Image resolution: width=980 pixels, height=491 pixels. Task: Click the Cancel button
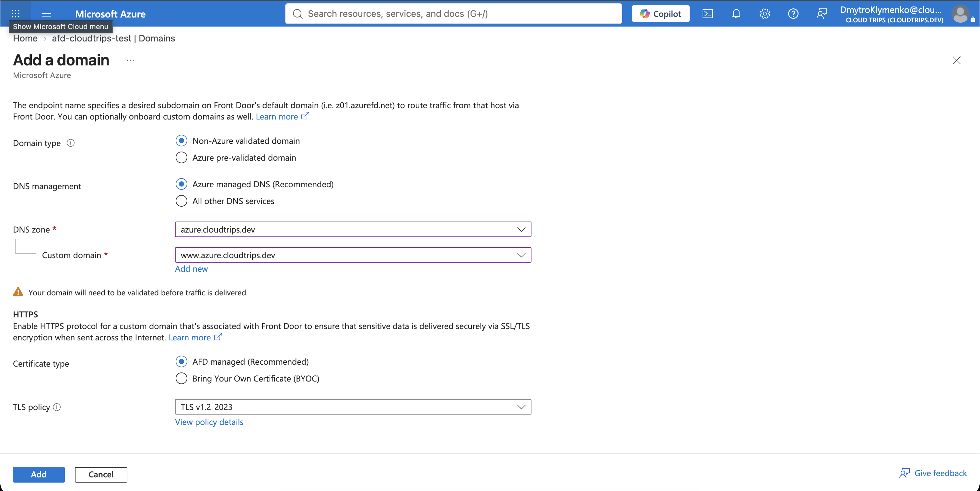point(101,474)
